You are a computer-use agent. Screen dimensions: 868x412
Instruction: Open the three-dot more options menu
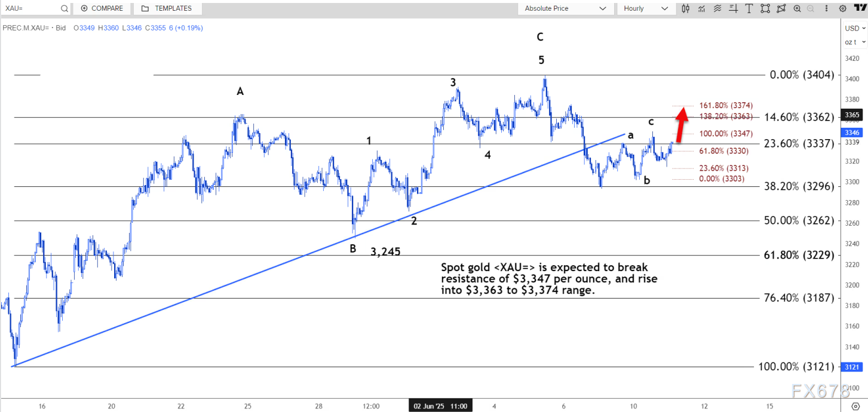coord(827,8)
